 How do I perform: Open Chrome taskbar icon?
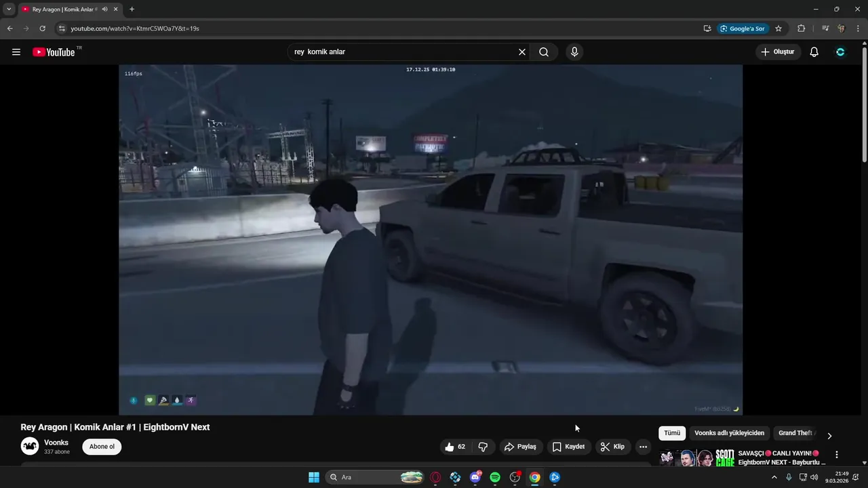(535, 477)
